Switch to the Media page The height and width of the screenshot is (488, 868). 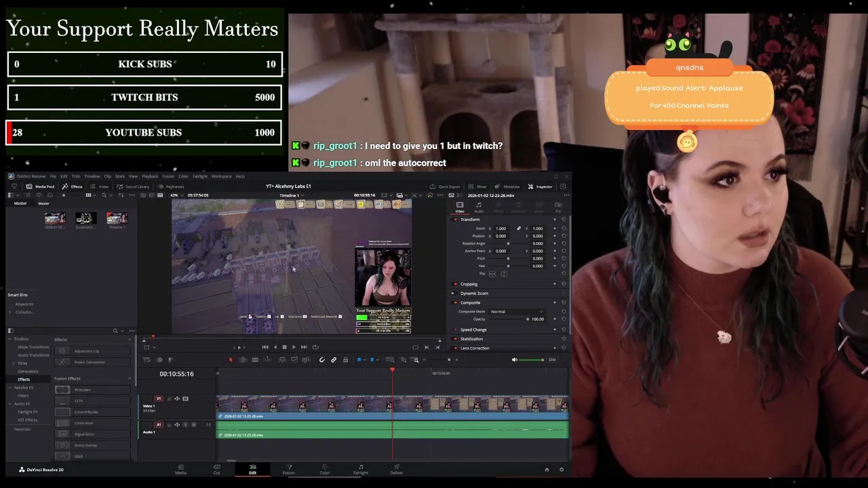click(x=180, y=469)
